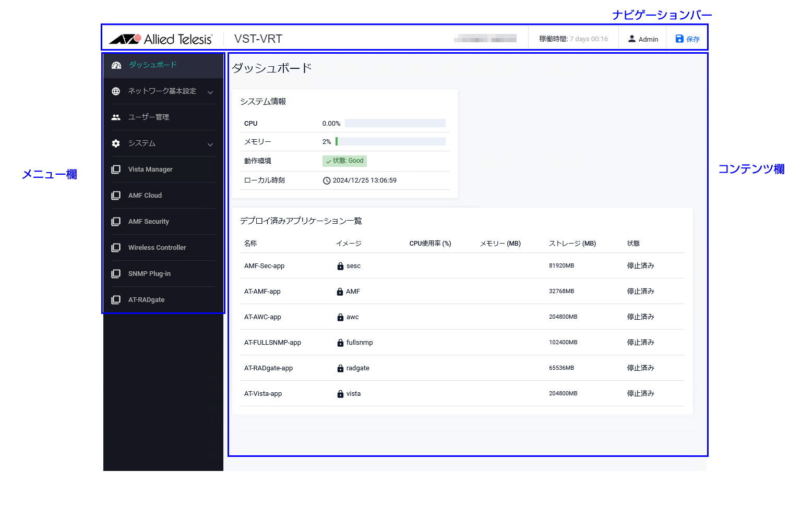Image resolution: width=789 pixels, height=532 pixels.
Task: Click 停止済み status of AT-Vista-app
Action: tap(640, 394)
